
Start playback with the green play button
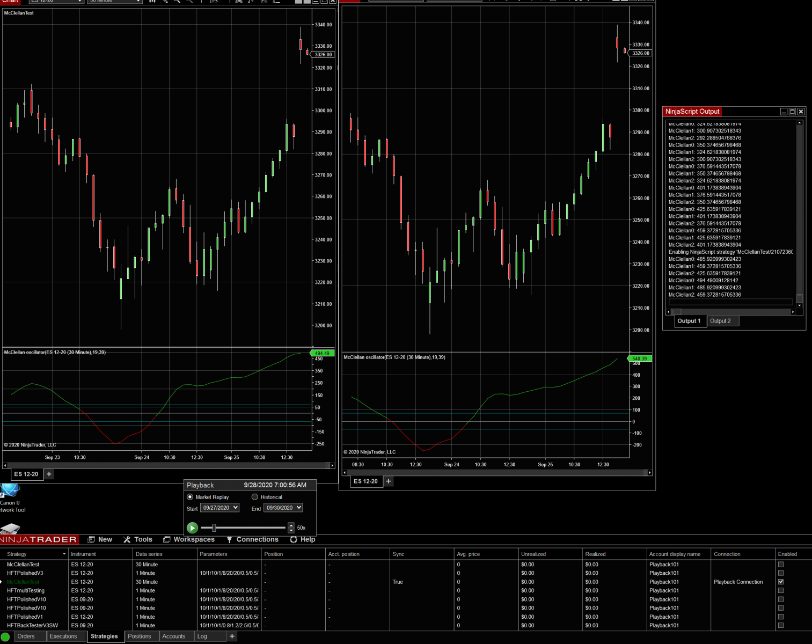pos(192,528)
